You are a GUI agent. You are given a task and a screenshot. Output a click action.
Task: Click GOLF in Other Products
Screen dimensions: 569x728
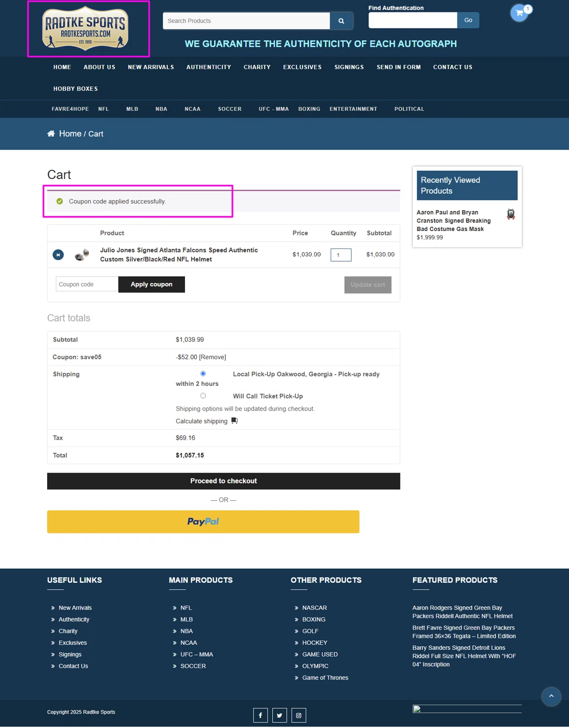click(310, 631)
